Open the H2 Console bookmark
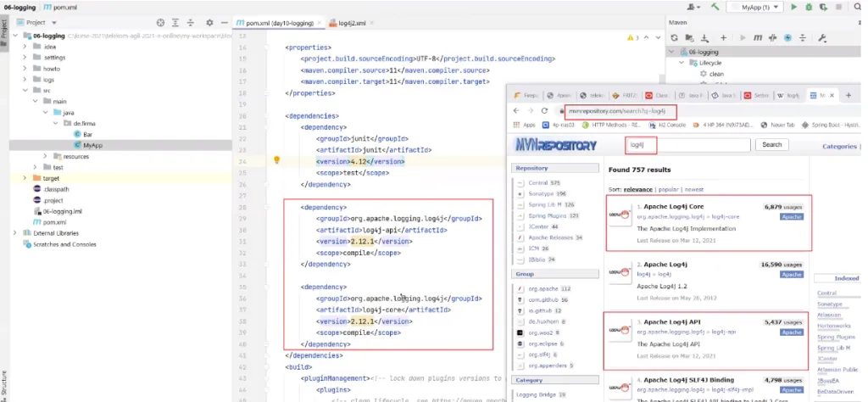 click(667, 125)
